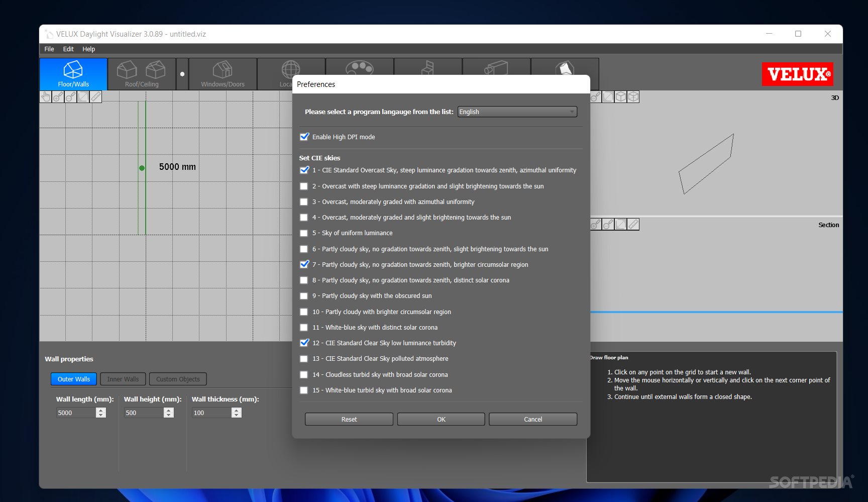Switch to the Inner Walls tab
Image resolution: width=868 pixels, height=502 pixels.
point(123,379)
